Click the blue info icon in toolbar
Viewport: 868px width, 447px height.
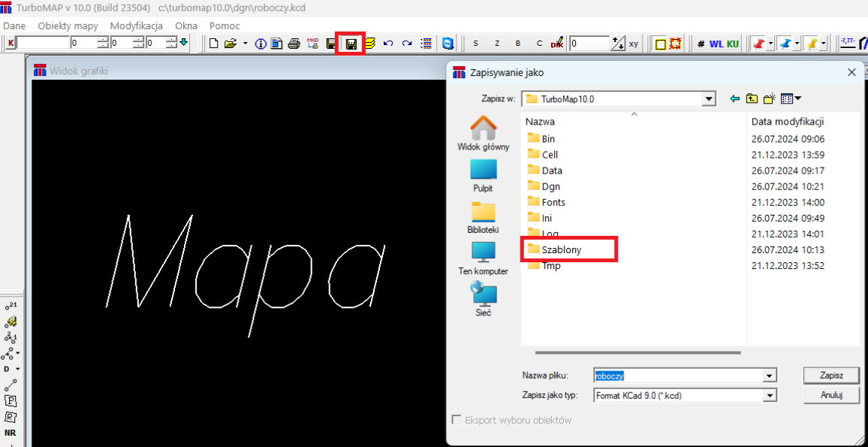(x=261, y=44)
